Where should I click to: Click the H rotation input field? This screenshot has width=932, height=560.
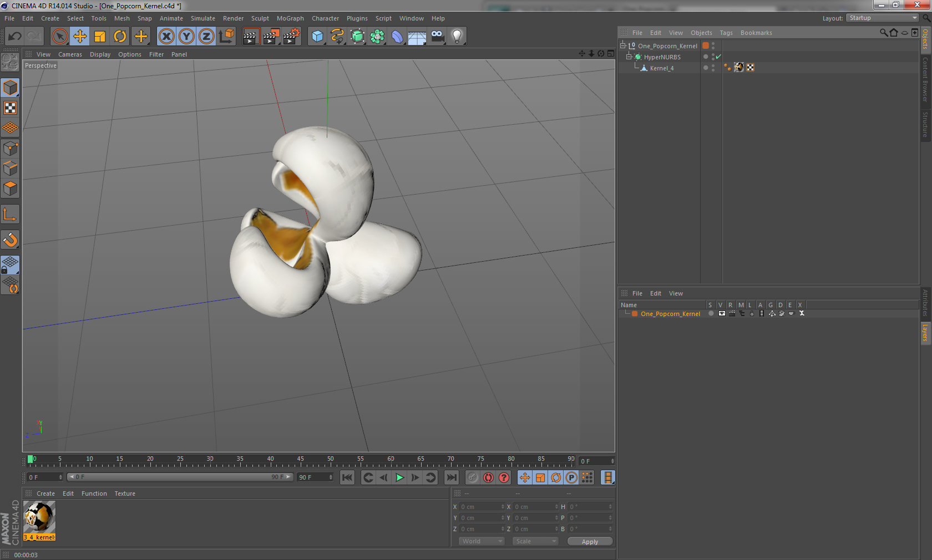(590, 507)
